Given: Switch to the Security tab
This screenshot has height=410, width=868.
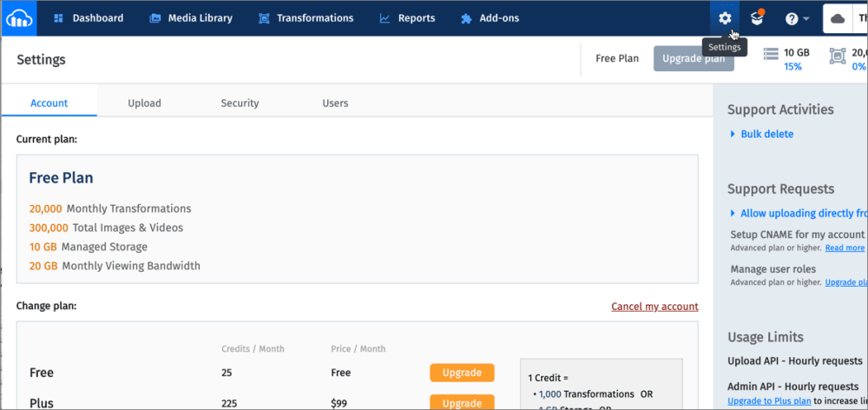Looking at the screenshot, I should click(240, 103).
